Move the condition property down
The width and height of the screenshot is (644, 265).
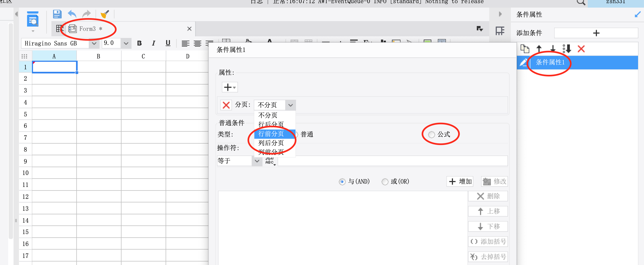point(553,49)
